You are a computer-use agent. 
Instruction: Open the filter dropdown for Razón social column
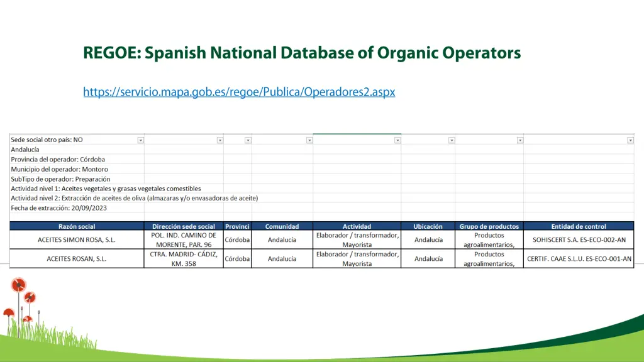tap(141, 140)
